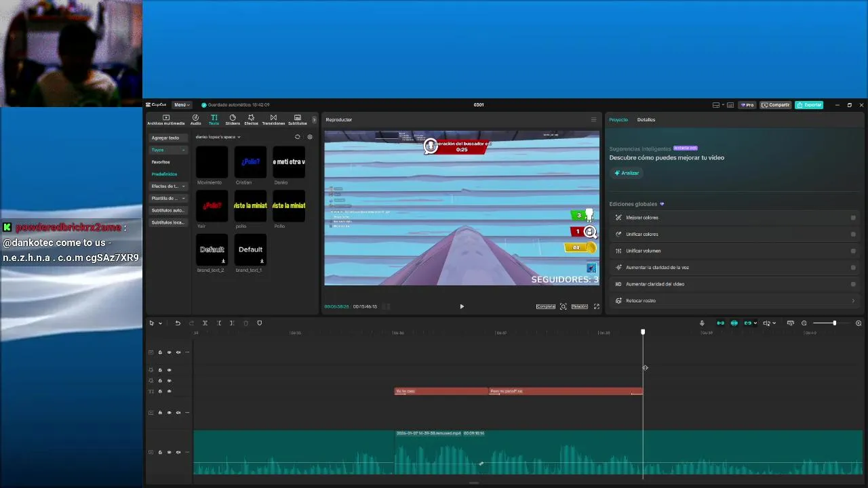Click the Analizar button
Image resolution: width=868 pixels, height=488 pixels.
tap(627, 173)
